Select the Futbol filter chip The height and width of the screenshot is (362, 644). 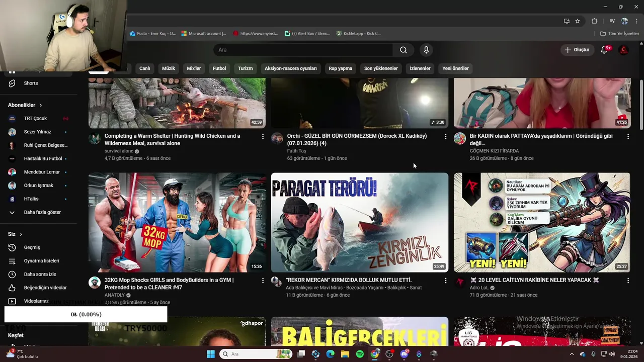219,68
